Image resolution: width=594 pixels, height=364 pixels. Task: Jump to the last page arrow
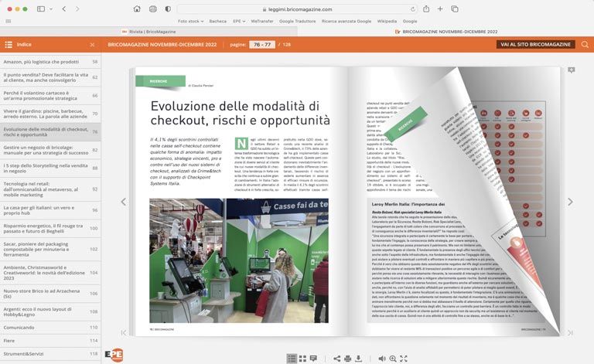pyautogui.click(x=570, y=332)
